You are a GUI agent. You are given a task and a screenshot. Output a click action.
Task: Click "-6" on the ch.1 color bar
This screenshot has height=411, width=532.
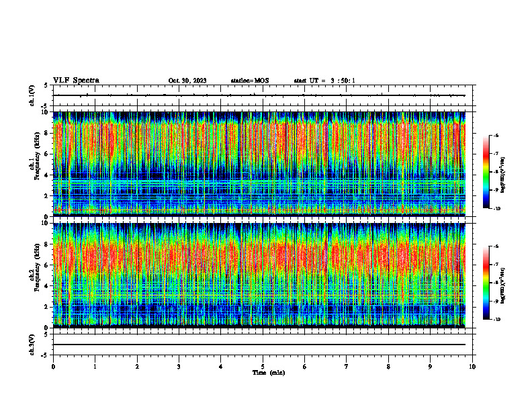pos(496,136)
